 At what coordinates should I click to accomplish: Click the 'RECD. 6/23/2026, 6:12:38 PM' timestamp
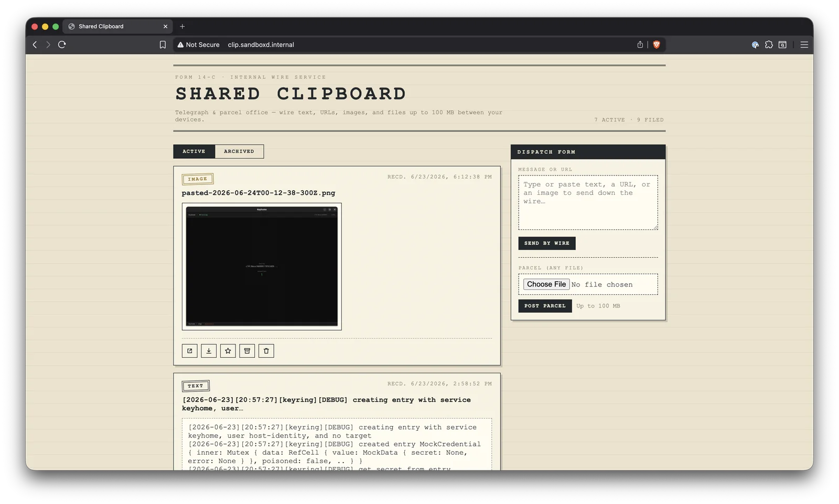(439, 177)
